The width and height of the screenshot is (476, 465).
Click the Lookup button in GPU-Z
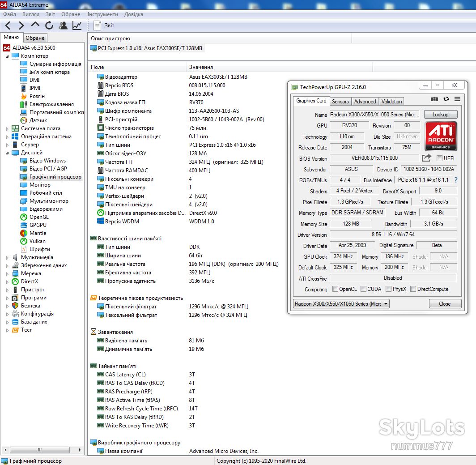(441, 115)
